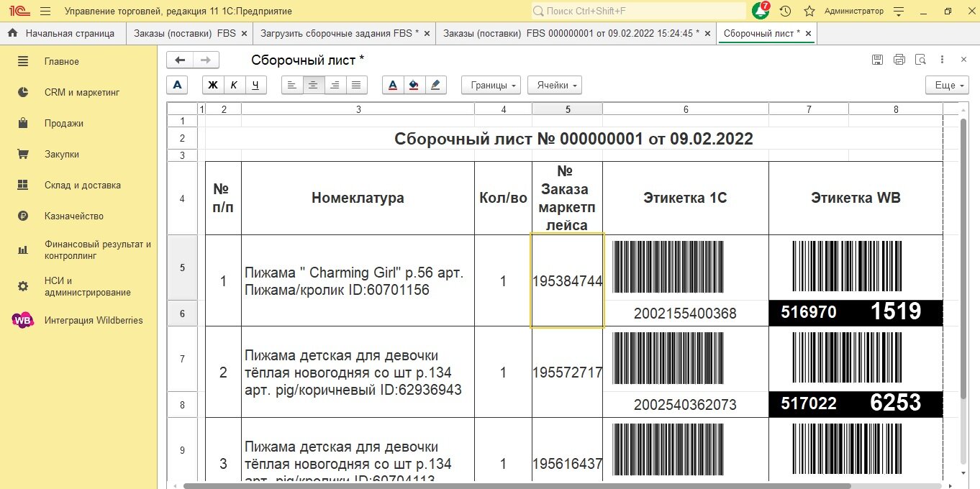Open the Казначейство section
980x489 pixels.
pyautogui.click(x=78, y=216)
